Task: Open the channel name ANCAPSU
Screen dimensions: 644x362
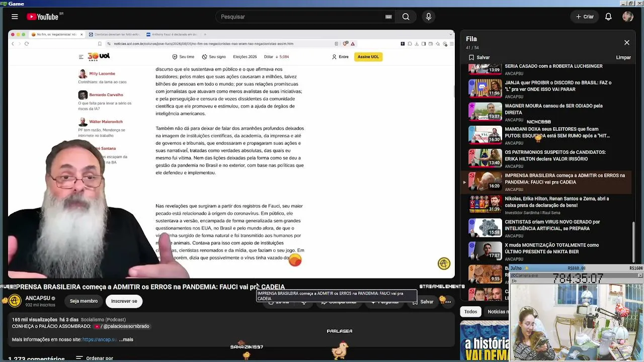Action: click(38, 298)
